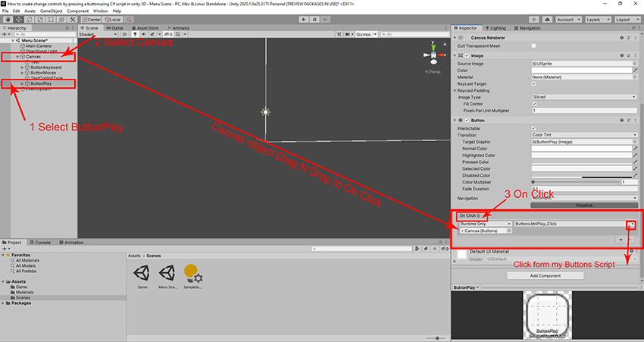Open the cloud Services button
The width and height of the screenshot is (644, 342).
pyautogui.click(x=547, y=19)
